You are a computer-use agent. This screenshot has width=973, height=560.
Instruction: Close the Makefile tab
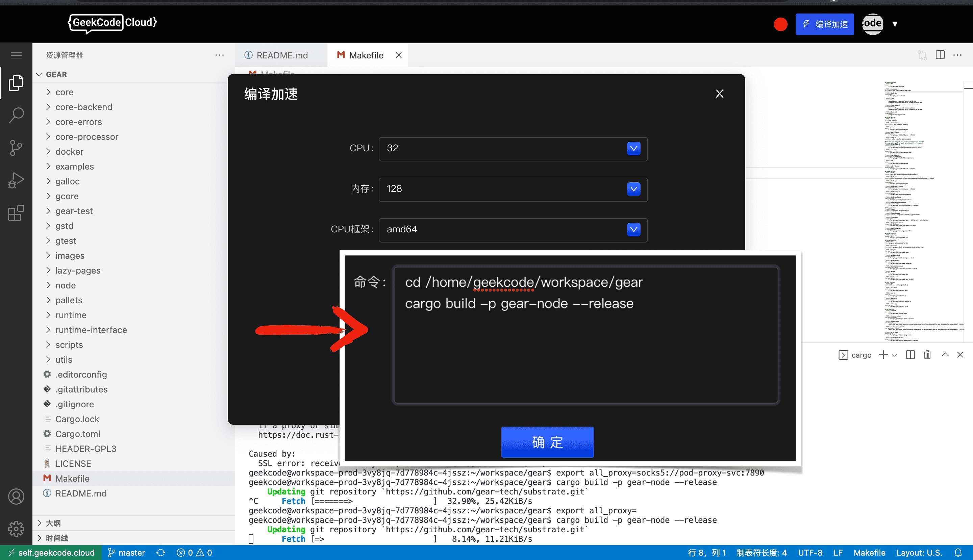coord(399,55)
